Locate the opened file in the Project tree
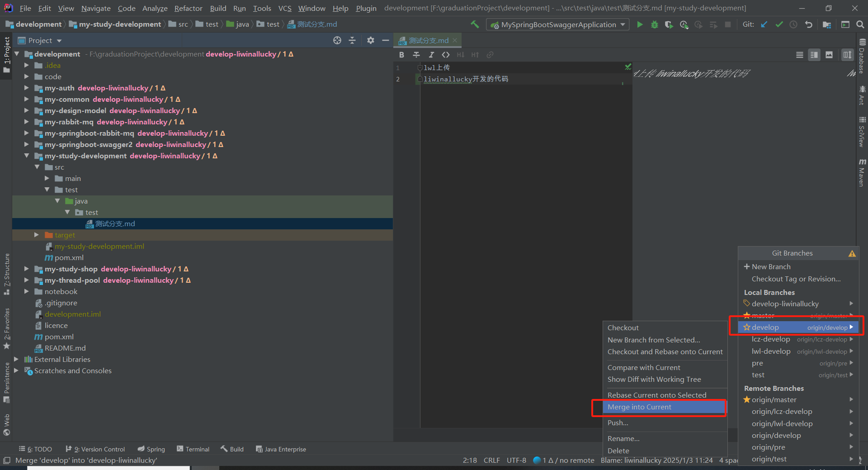Viewport: 868px width, 470px height. coord(337,40)
